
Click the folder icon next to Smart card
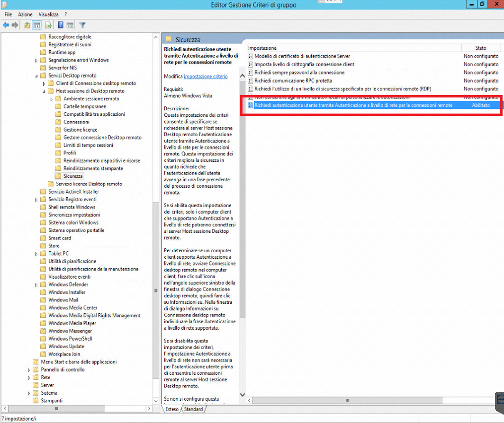(43, 238)
